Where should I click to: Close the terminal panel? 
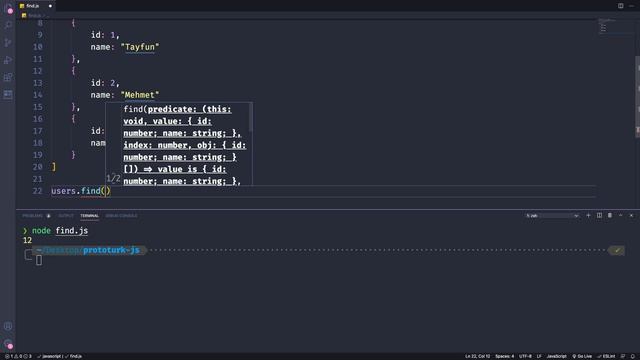[x=631, y=216]
